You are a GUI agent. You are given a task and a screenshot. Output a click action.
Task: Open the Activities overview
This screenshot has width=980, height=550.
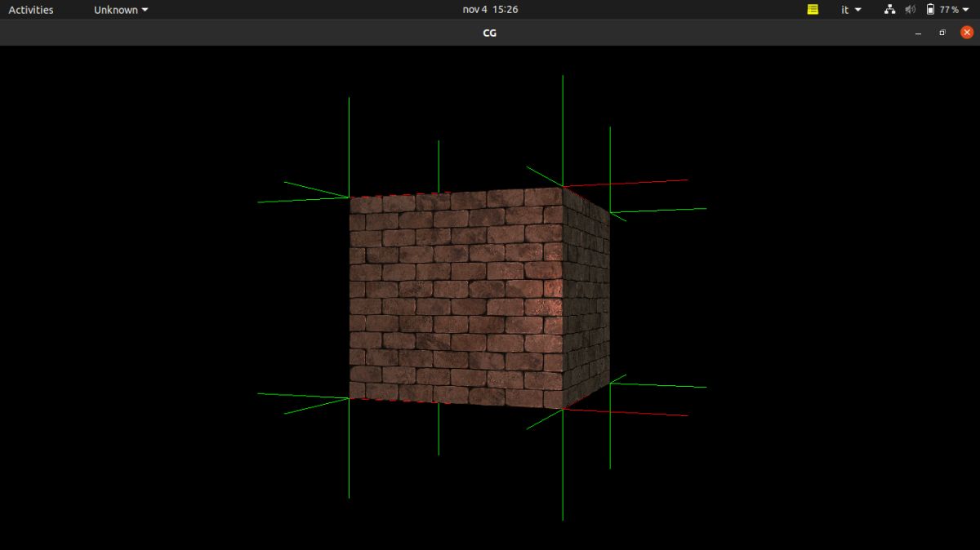31,10
